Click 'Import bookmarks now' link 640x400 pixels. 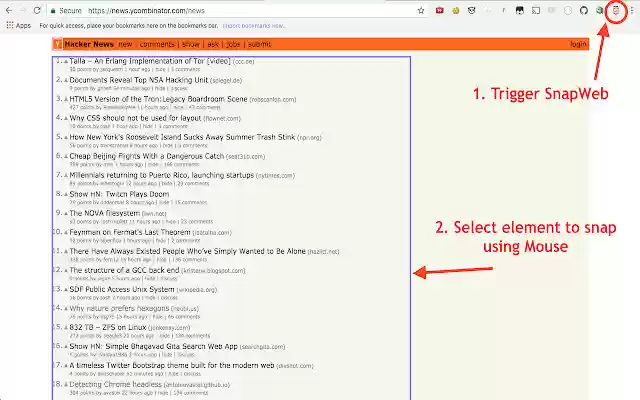pyautogui.click(x=253, y=25)
